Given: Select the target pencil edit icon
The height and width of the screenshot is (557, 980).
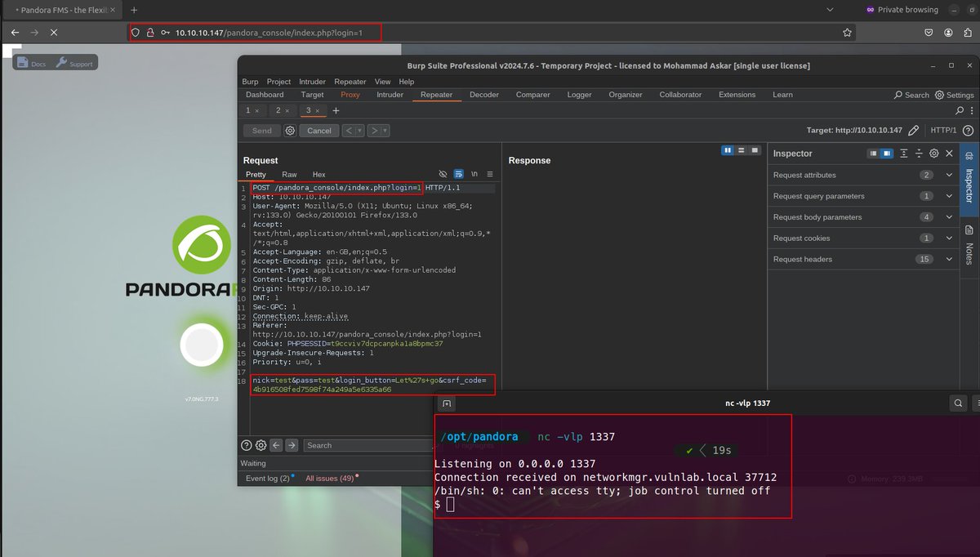Looking at the screenshot, I should [914, 130].
